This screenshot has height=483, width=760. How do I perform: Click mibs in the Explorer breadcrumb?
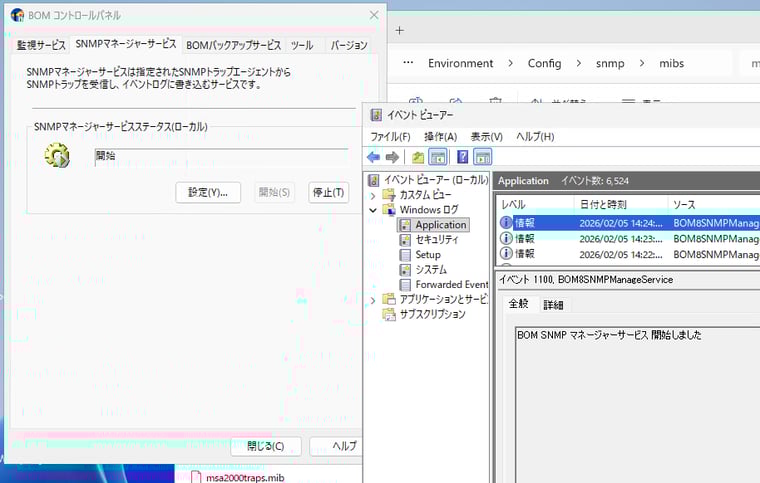coord(671,63)
